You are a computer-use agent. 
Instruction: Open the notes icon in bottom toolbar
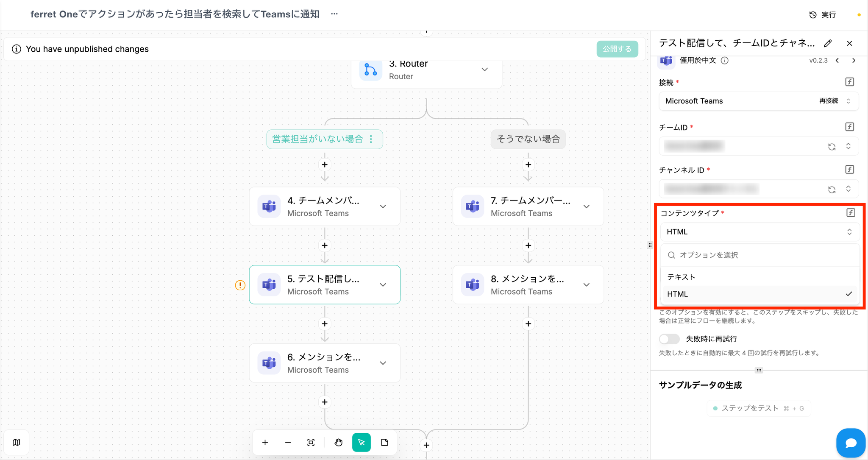tap(384, 443)
